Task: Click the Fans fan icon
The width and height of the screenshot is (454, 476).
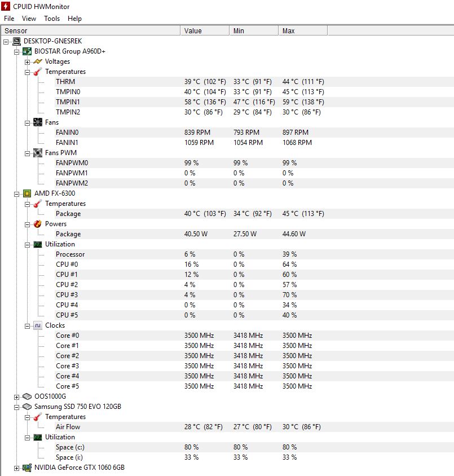Action: point(38,122)
